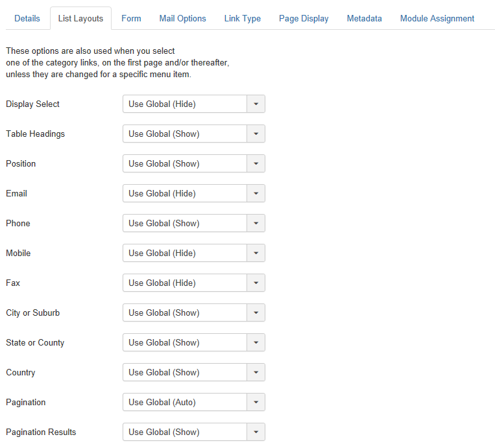Open the Mail Options tab
This screenshot has height=448, width=495.
[x=182, y=18]
